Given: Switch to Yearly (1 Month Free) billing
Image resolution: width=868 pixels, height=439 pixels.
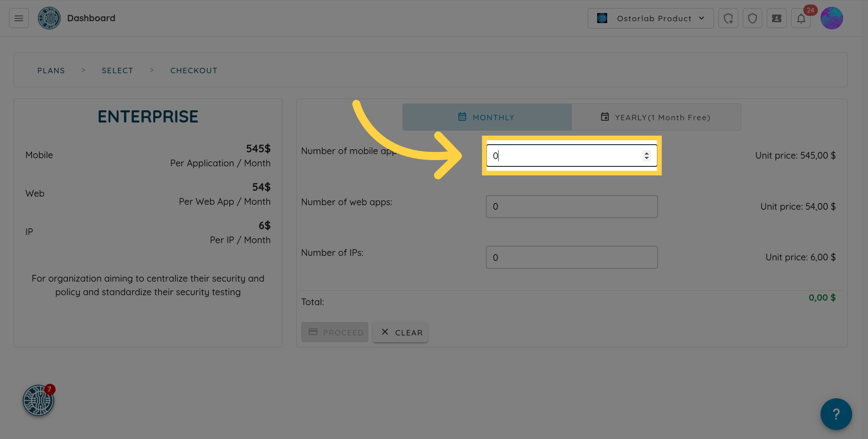Looking at the screenshot, I should [x=656, y=117].
